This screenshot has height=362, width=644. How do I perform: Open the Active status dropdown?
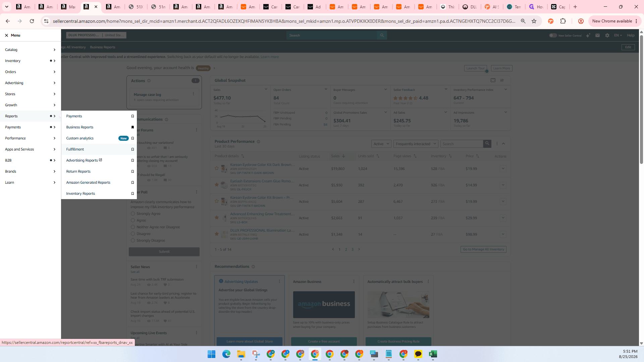[381, 144]
